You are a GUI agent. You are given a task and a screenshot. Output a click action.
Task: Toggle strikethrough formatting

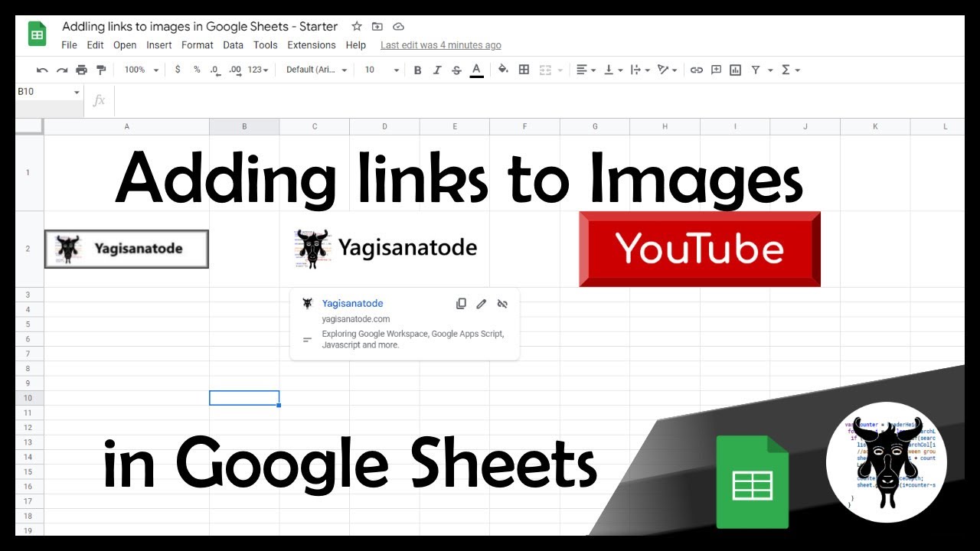tap(456, 70)
